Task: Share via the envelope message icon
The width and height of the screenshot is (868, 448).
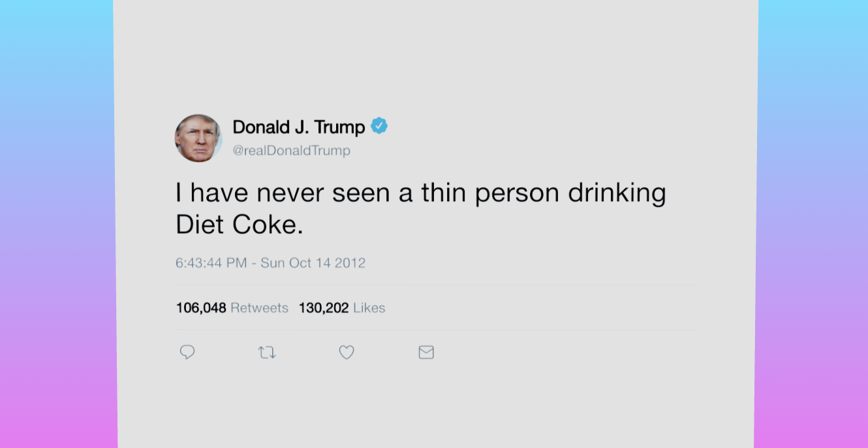Action: pos(426,353)
